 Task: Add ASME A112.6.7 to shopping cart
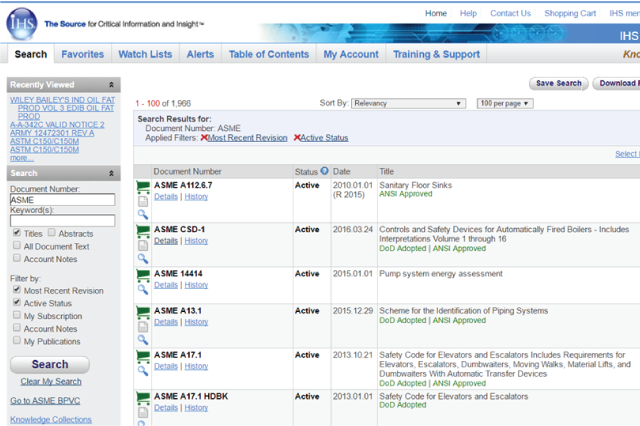click(x=143, y=187)
